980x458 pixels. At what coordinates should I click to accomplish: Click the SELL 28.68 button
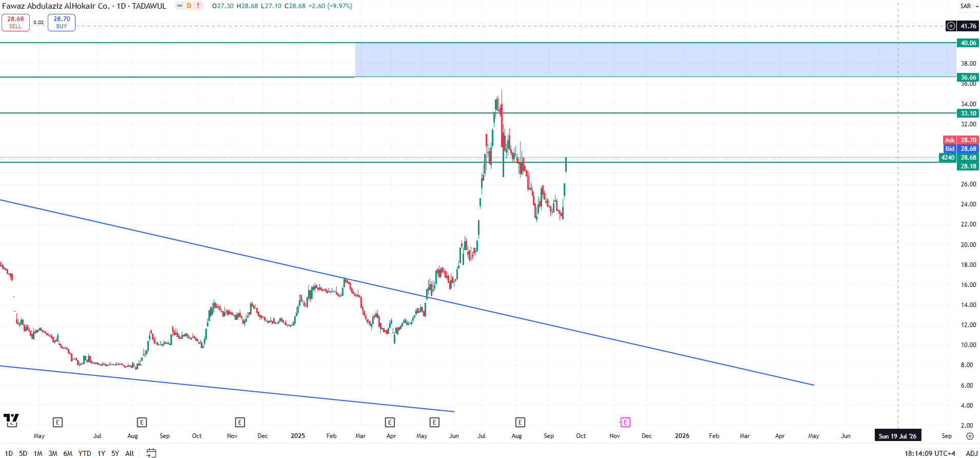click(15, 23)
